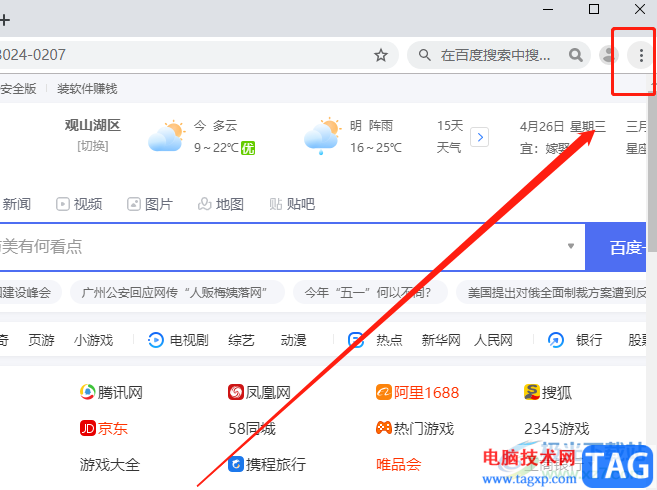Click the page vertical scrollbar
Image resolution: width=657 pixels, height=490 pixels.
pyautogui.click(x=652, y=174)
